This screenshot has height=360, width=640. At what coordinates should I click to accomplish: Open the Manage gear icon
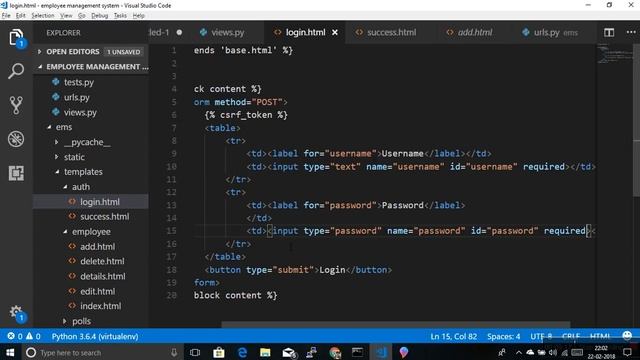point(16,313)
